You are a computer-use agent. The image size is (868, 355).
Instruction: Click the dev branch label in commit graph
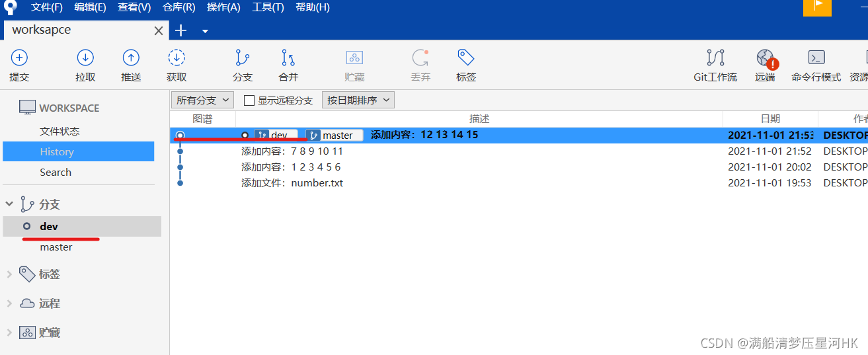pos(276,135)
